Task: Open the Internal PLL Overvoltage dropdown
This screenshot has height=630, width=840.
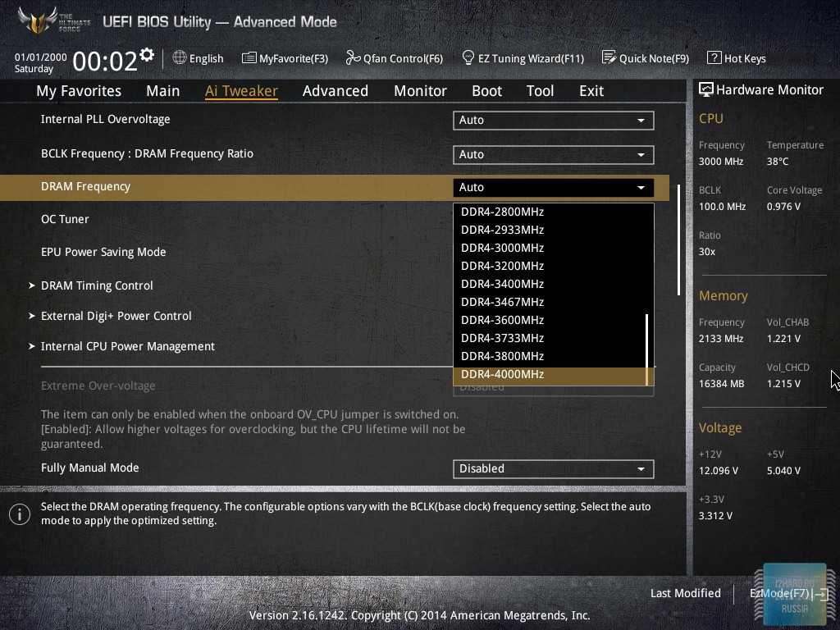Action: [553, 121]
